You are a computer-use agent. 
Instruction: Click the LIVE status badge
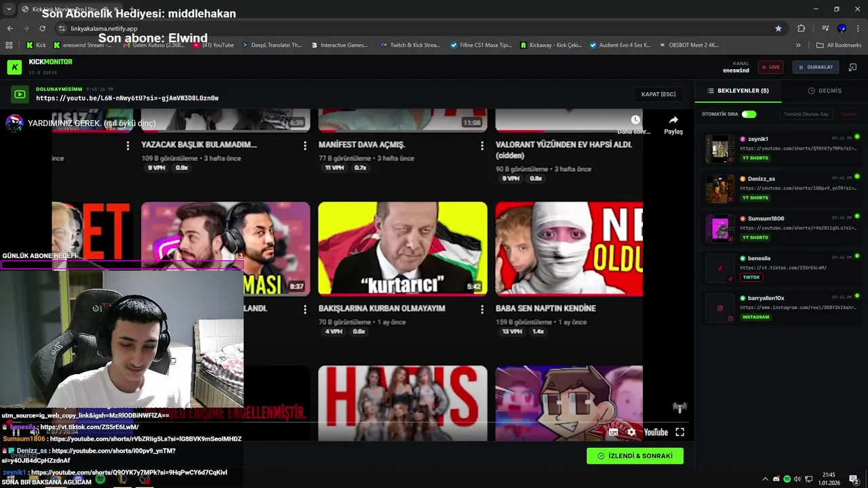tap(770, 67)
